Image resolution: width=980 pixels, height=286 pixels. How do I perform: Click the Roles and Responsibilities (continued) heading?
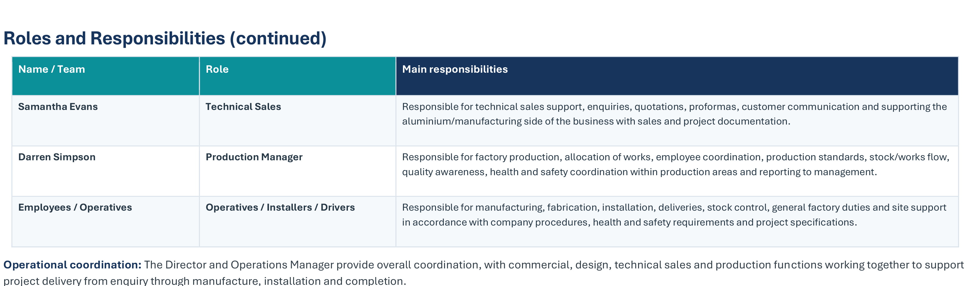(x=165, y=38)
